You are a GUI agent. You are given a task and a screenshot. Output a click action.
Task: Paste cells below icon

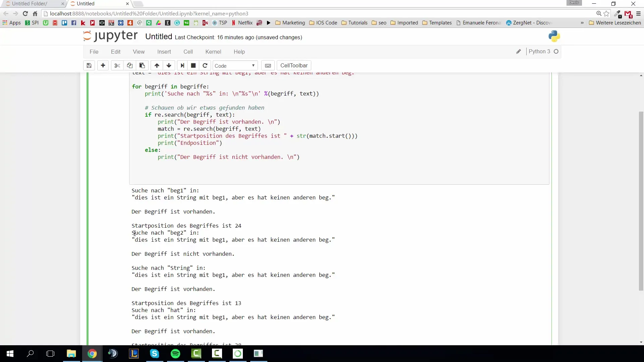(x=142, y=66)
